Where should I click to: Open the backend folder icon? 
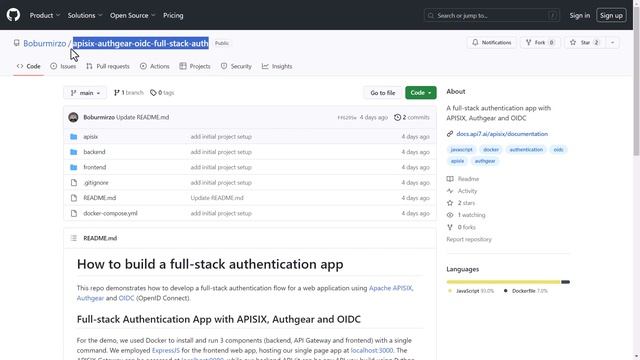[x=73, y=152]
